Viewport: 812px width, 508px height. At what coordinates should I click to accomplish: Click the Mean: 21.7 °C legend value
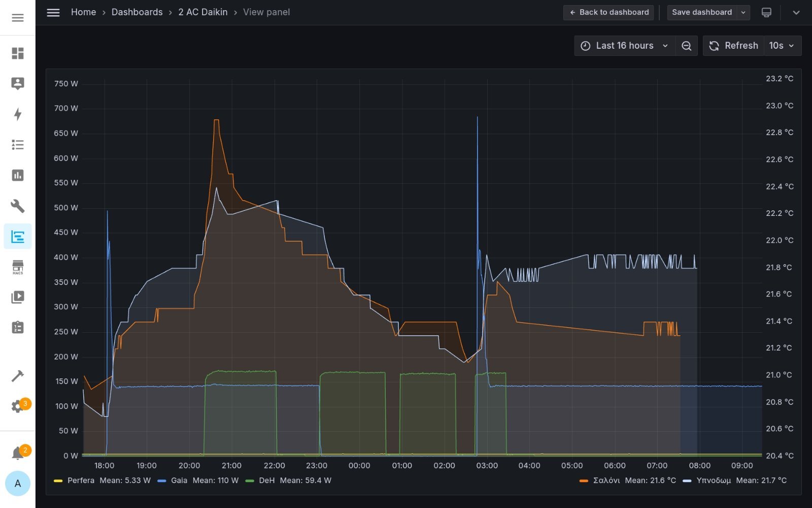pos(761,481)
